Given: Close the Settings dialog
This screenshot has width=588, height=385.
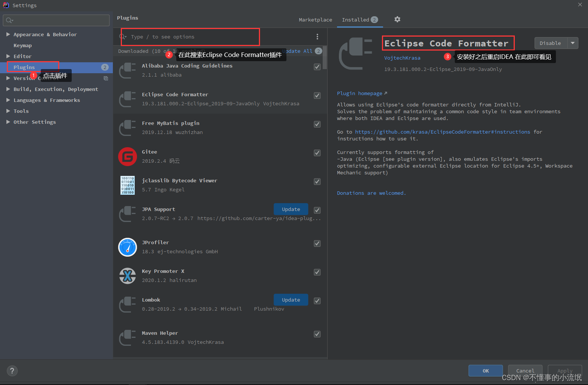Looking at the screenshot, I should (x=580, y=5).
